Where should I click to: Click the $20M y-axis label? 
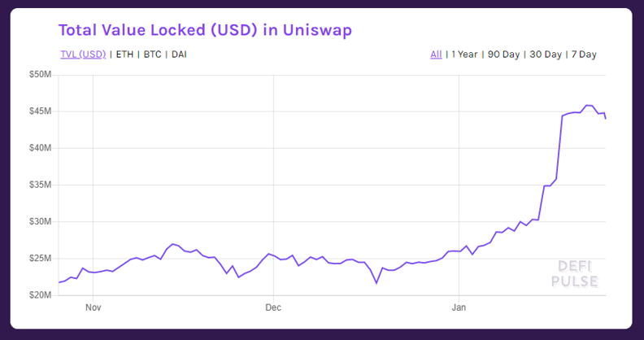(41, 295)
